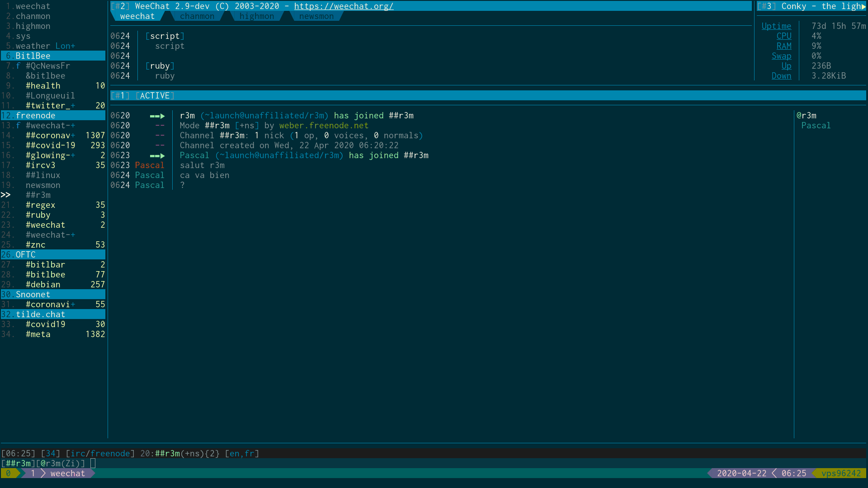The height and width of the screenshot is (488, 868).
Task: Click the yellow overflow arrow in Conky title
Action: (x=863, y=6)
